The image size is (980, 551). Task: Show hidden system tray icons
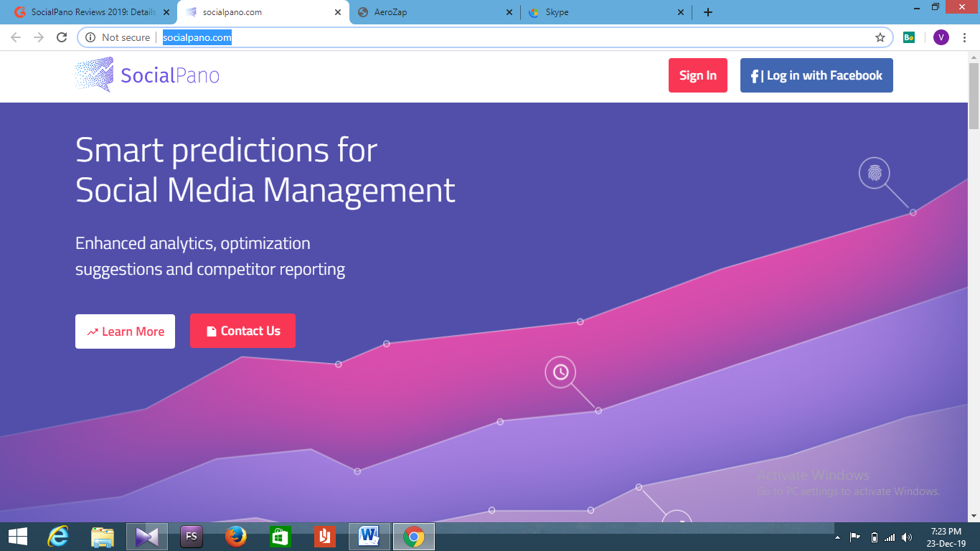pyautogui.click(x=838, y=537)
